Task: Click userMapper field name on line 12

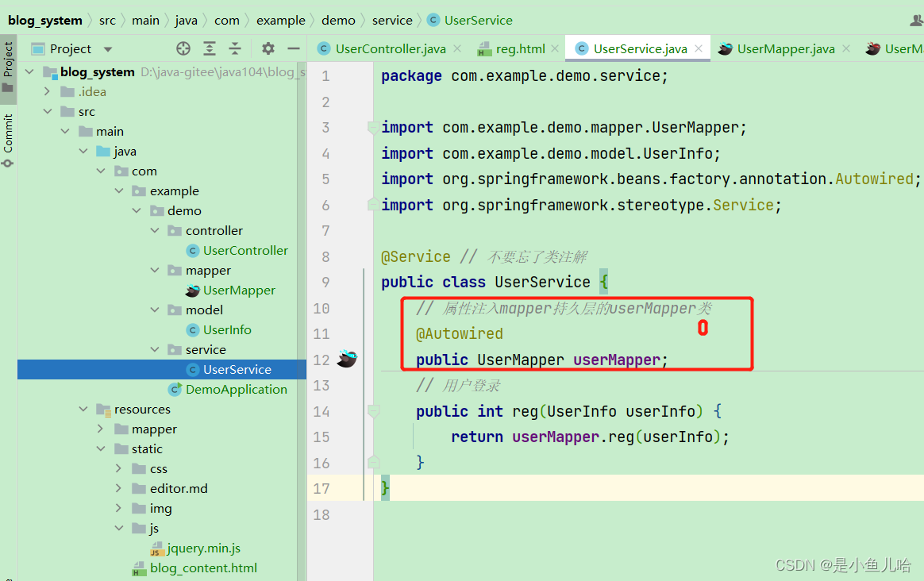Action: coord(616,360)
